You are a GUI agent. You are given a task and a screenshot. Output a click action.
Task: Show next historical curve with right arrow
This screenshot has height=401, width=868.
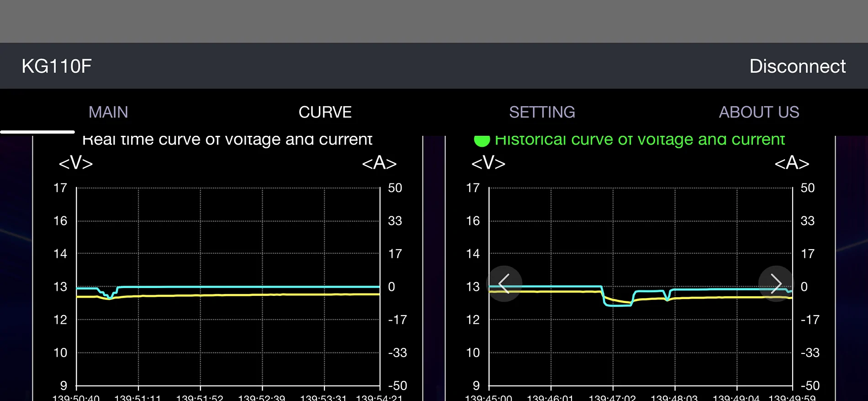[776, 283]
